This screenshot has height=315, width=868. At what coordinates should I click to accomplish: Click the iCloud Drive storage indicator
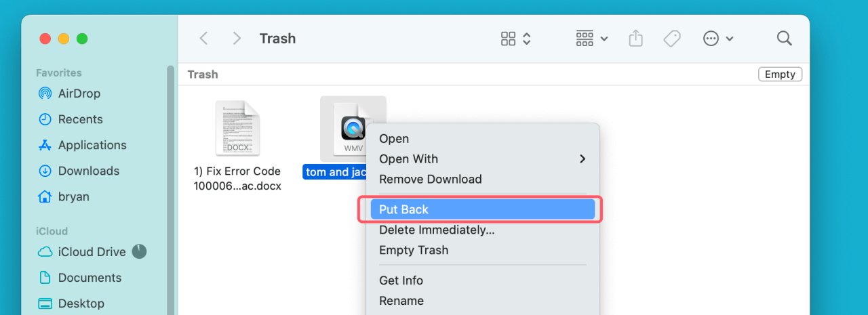point(139,251)
